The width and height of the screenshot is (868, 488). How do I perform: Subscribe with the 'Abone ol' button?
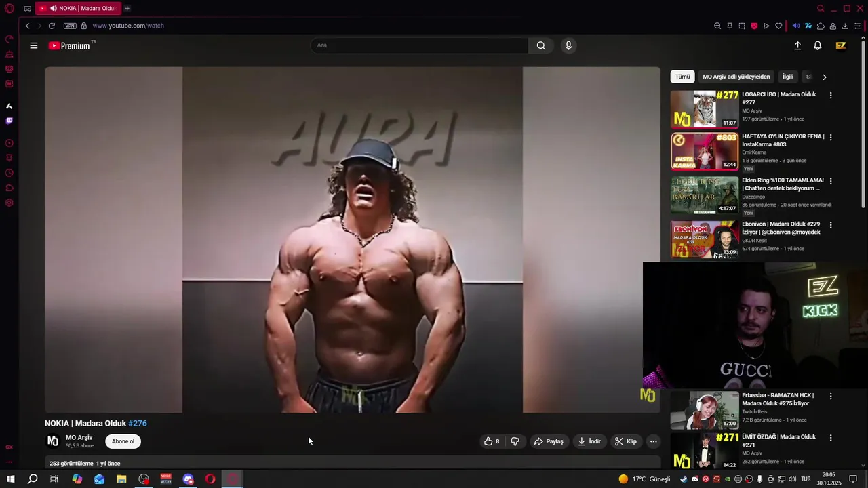point(123,441)
